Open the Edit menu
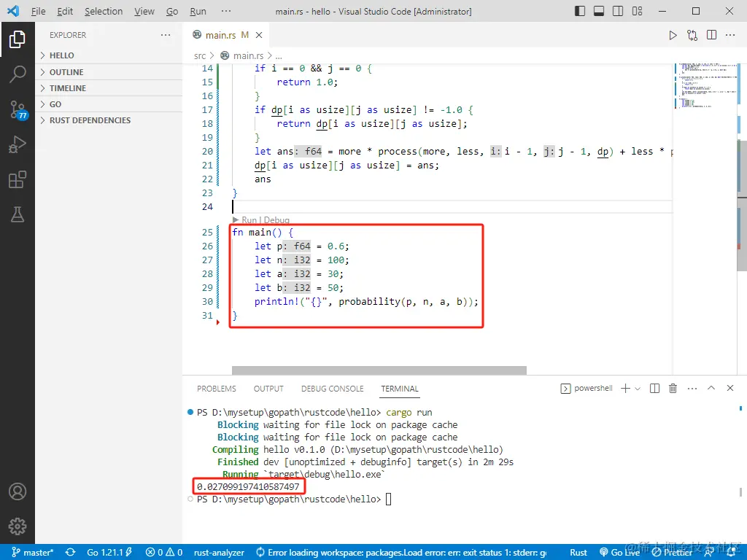This screenshot has width=747, height=560. coord(65,12)
